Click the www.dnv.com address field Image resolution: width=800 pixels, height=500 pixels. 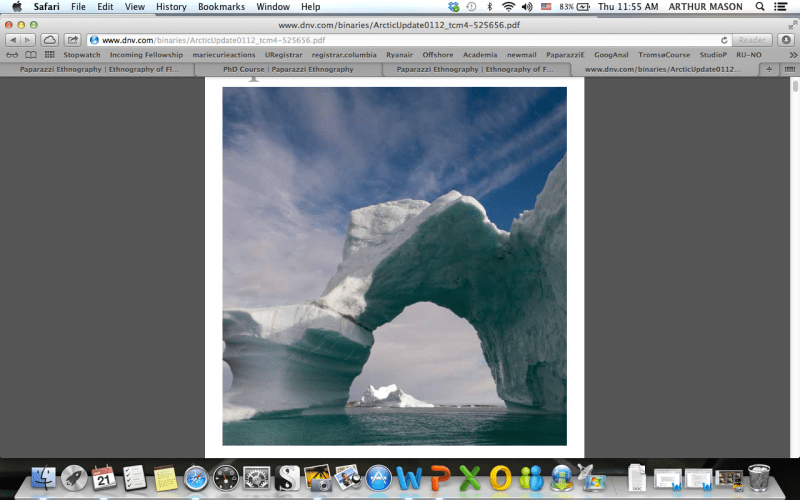pos(400,40)
